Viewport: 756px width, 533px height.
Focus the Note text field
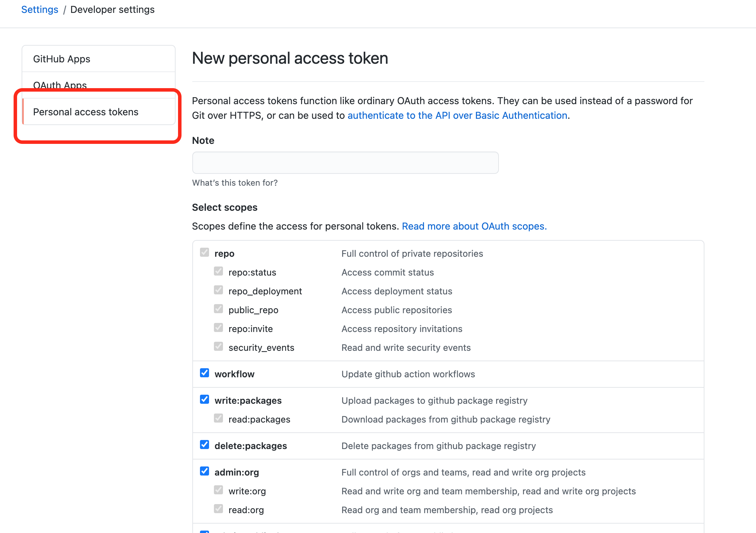tap(345, 163)
